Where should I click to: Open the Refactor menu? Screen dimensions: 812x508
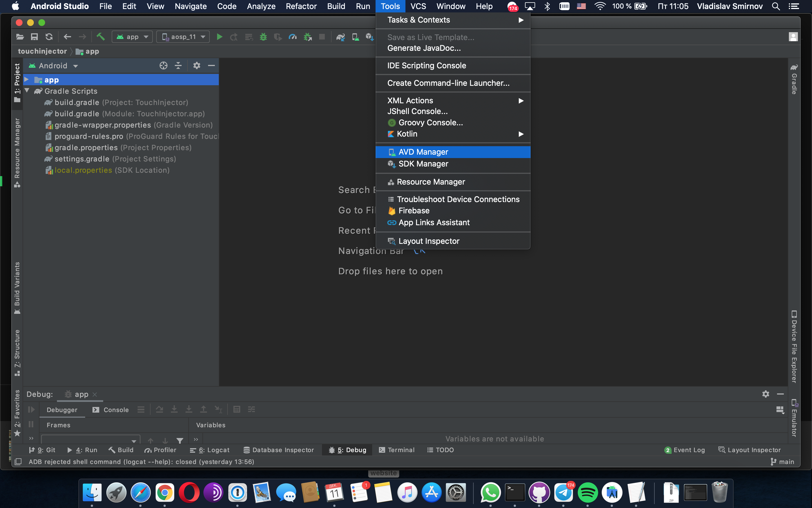301,6
